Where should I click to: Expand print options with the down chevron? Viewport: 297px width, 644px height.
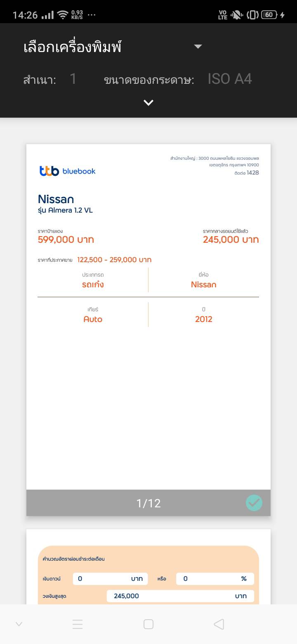148,103
